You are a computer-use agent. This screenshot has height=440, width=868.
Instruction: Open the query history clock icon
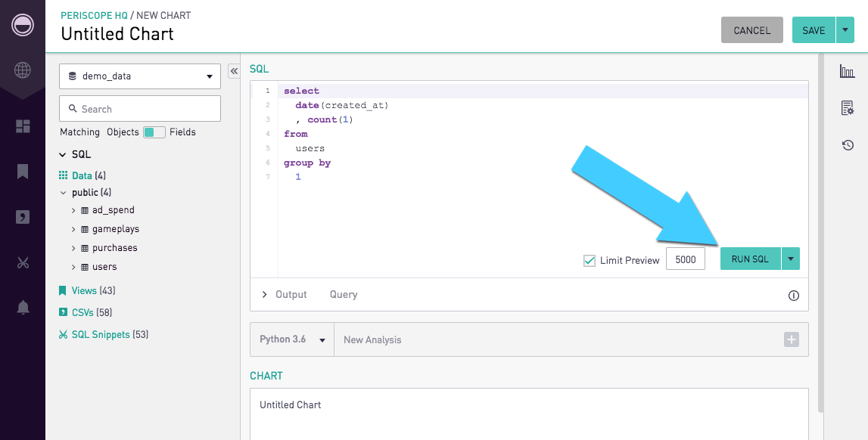tap(848, 145)
